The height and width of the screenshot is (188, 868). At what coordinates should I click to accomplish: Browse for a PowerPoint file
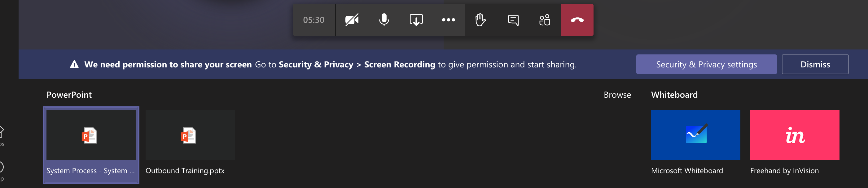(617, 95)
